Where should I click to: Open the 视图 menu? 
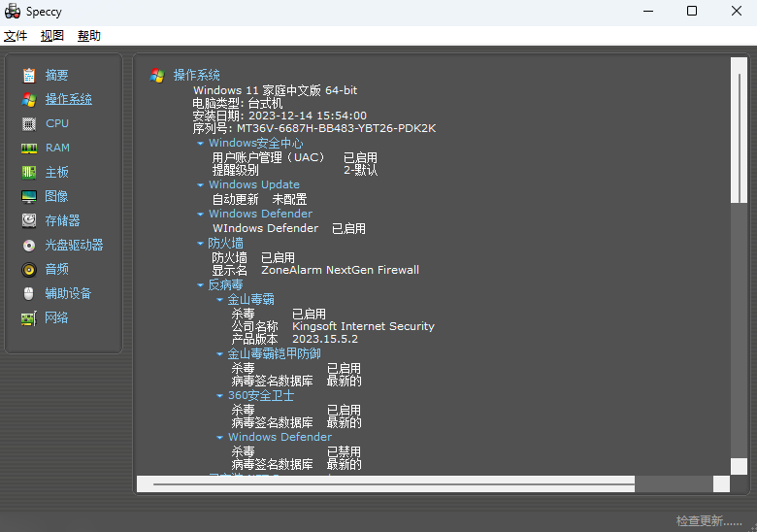point(52,36)
